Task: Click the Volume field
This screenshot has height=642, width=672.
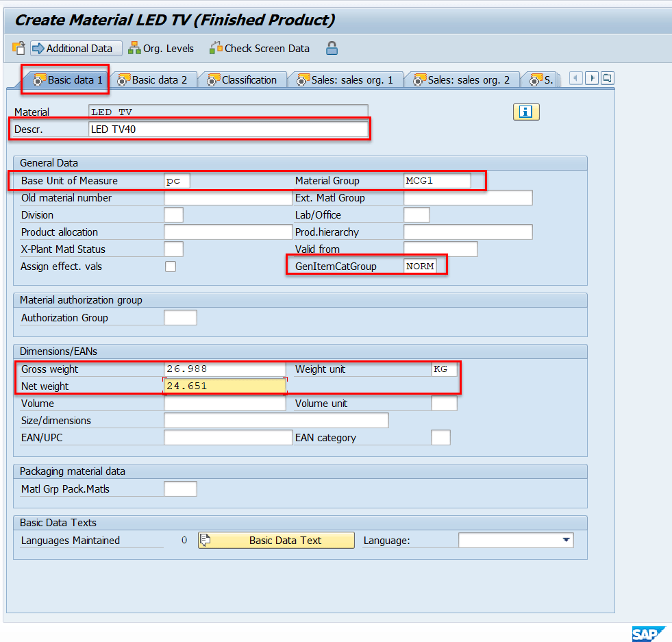Action: coord(225,404)
